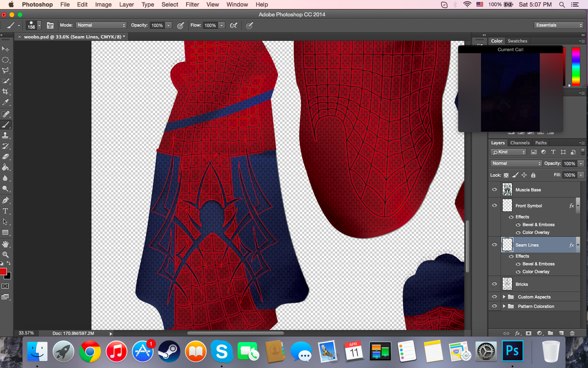The image size is (588, 368).
Task: Open the Filter menu
Action: (x=192, y=4)
